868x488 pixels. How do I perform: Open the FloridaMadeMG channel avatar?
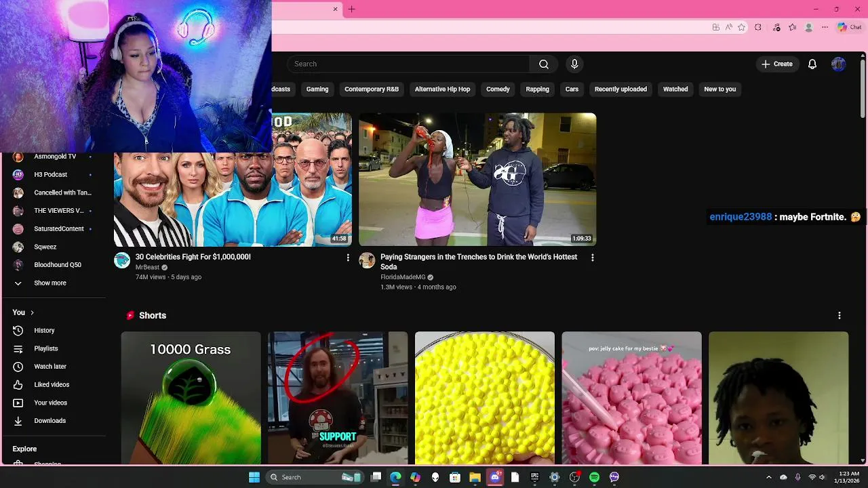pyautogui.click(x=367, y=260)
